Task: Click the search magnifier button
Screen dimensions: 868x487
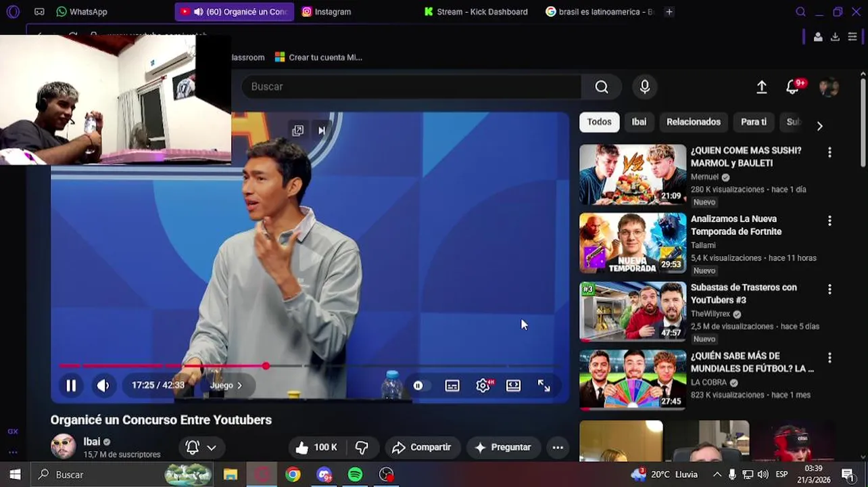Action: pyautogui.click(x=602, y=87)
